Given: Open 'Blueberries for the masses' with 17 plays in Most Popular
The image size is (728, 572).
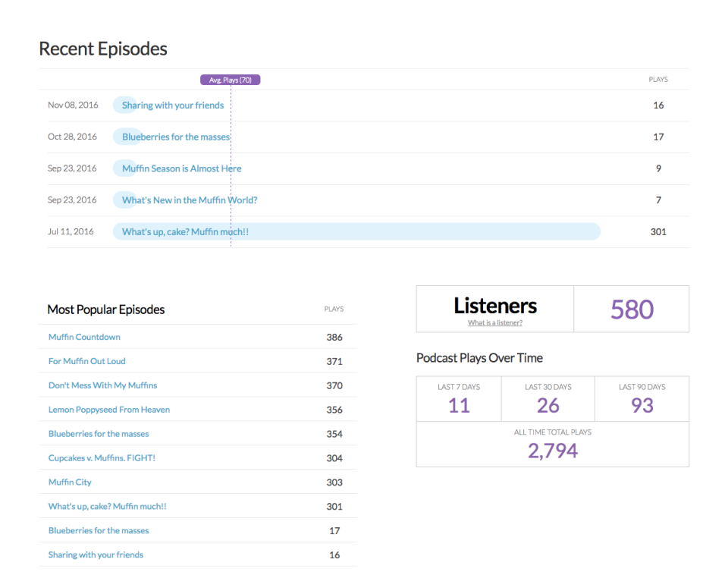Looking at the screenshot, I should tap(99, 531).
